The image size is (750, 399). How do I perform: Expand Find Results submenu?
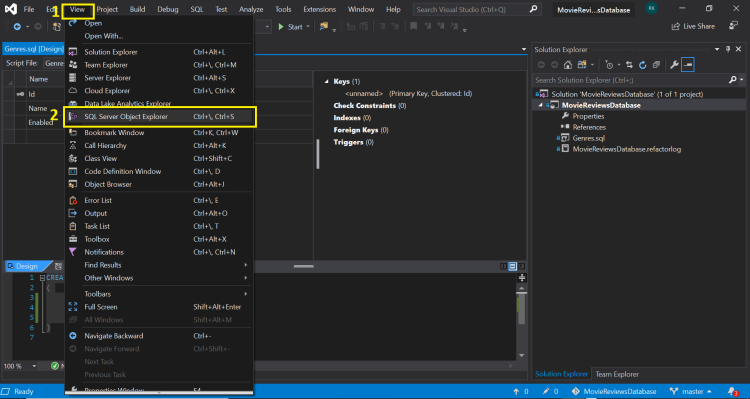[x=159, y=265]
